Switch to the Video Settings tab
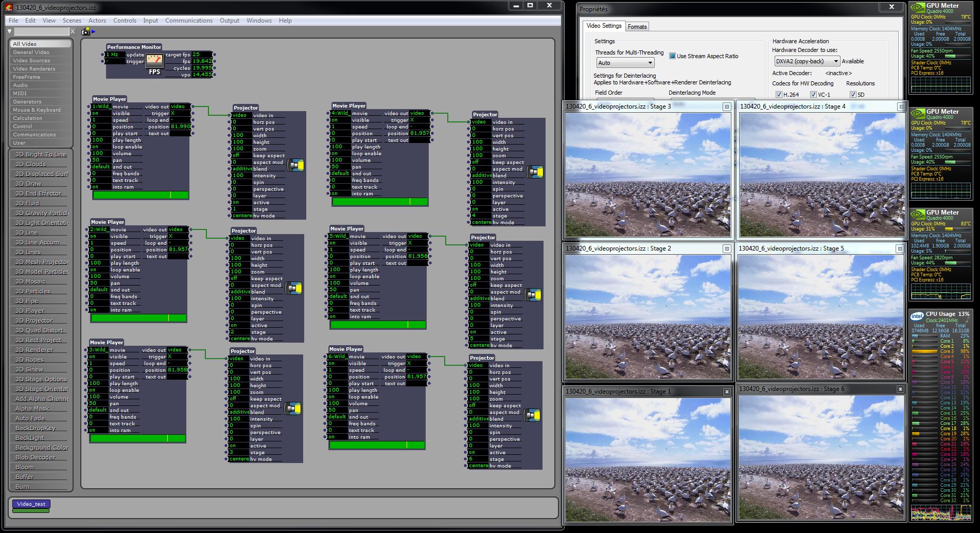 (x=604, y=26)
